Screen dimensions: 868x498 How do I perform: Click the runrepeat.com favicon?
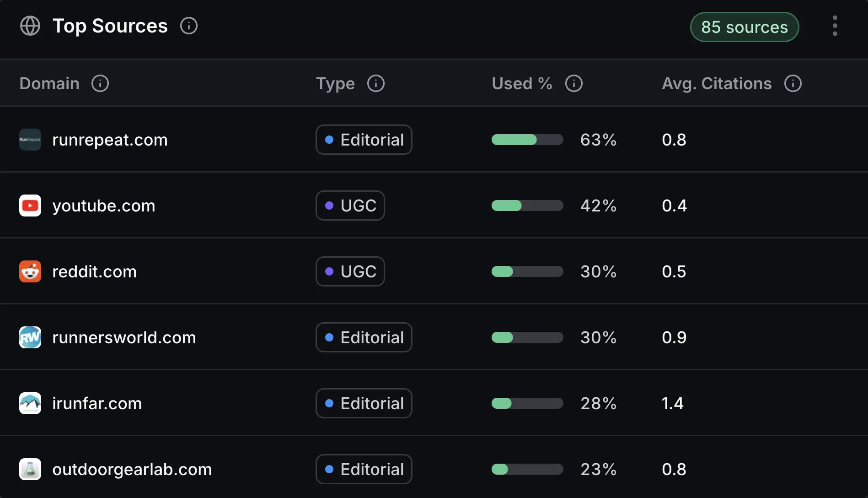[30, 140]
